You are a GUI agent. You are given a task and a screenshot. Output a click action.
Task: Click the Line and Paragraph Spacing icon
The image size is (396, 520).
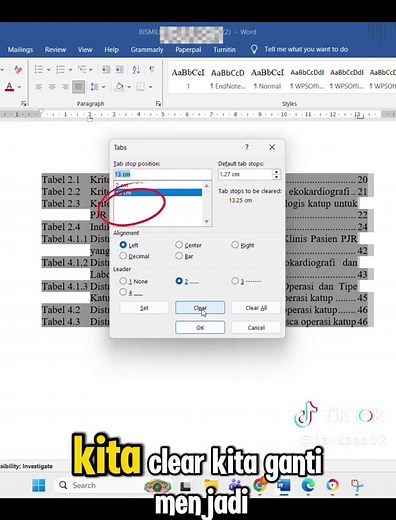tap(94, 87)
